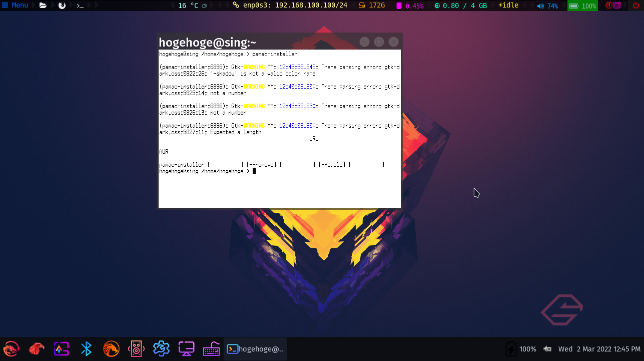Click the muted speaker icon in bottom tray
The width and height of the screenshot is (644, 361).
547,349
